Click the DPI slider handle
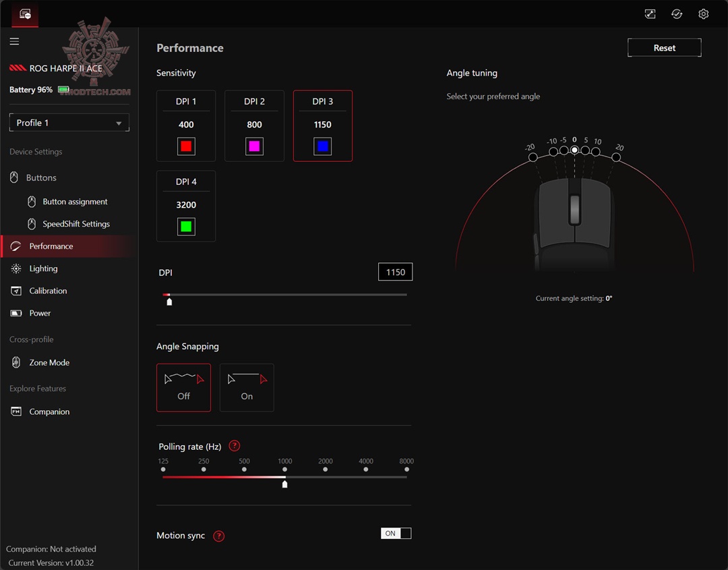728x570 pixels. 169,302
